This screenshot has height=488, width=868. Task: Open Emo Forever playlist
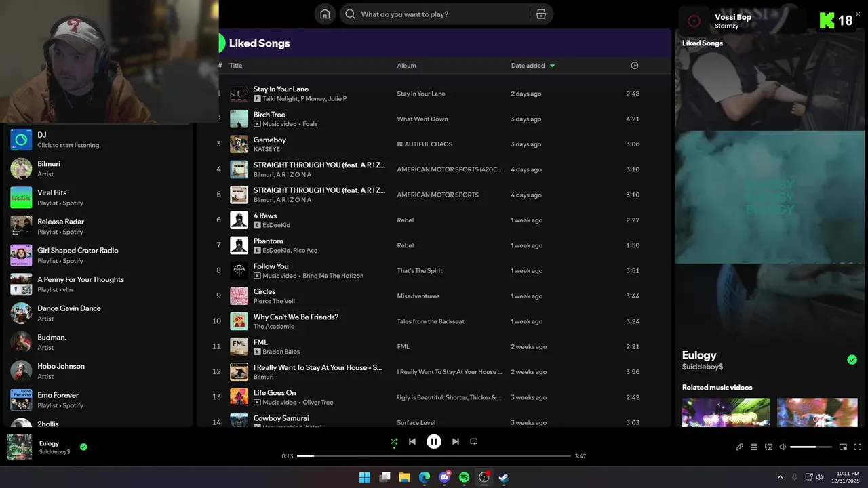(98, 400)
